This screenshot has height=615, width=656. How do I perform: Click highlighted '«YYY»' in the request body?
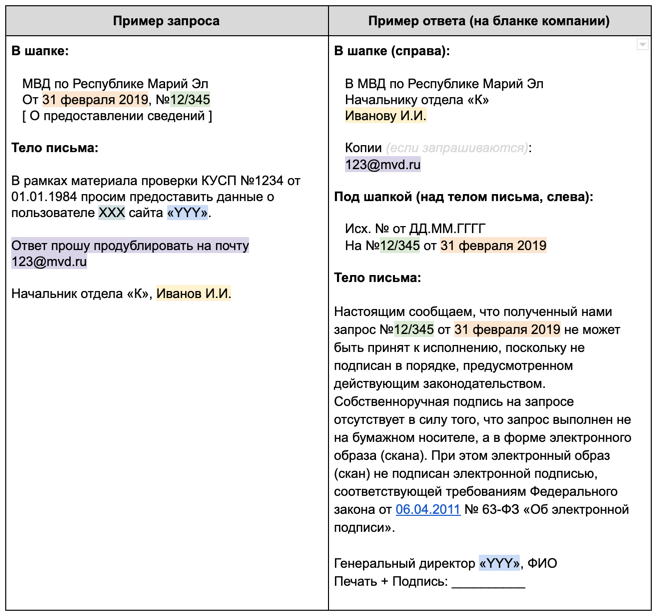188,213
